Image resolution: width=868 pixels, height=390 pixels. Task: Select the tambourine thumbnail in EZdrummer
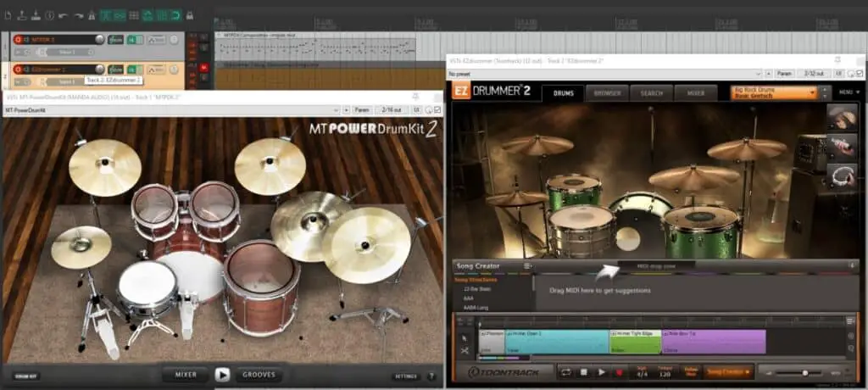(842, 175)
